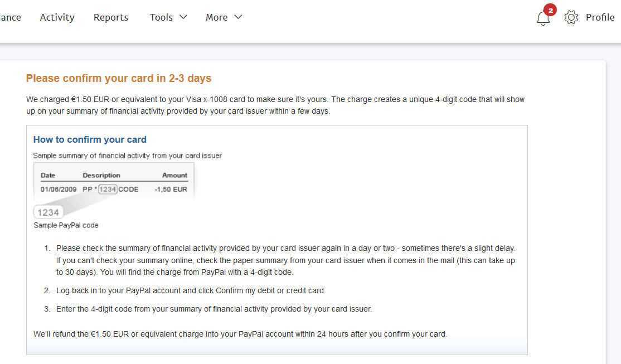Open the Reports tab

[111, 17]
